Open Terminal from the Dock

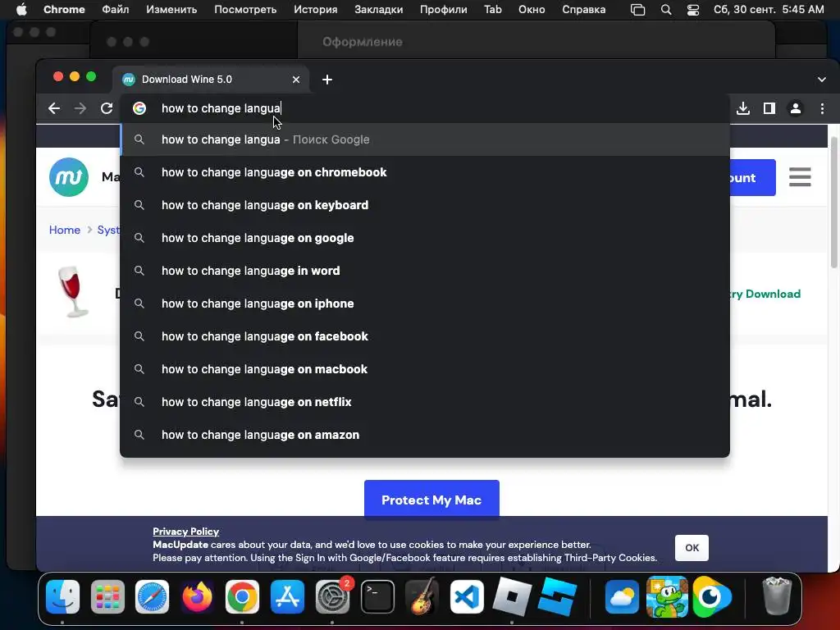point(377,596)
